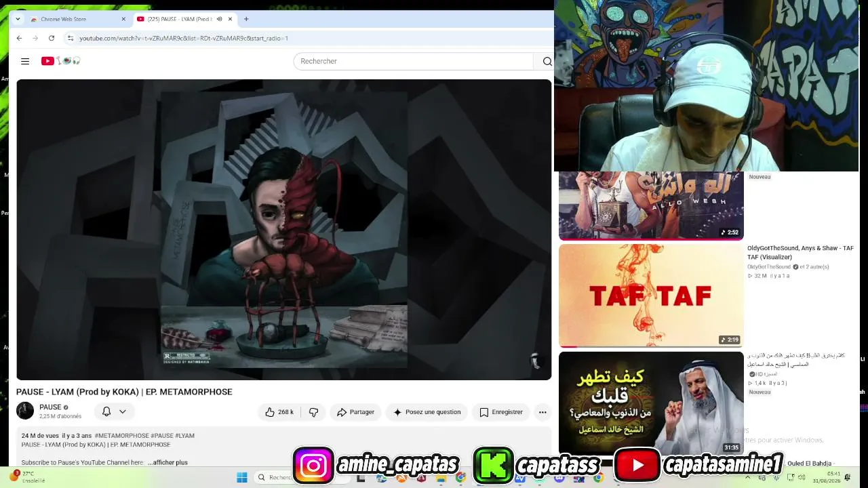The image size is (868, 488).
Task: Open OldyGotTheSound TAF TAF video title
Action: click(800, 252)
